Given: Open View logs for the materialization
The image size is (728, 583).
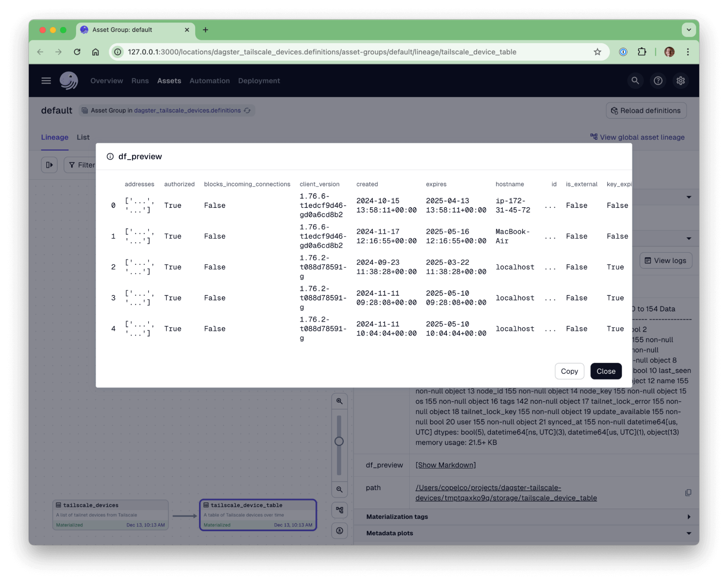Looking at the screenshot, I should 666,260.
